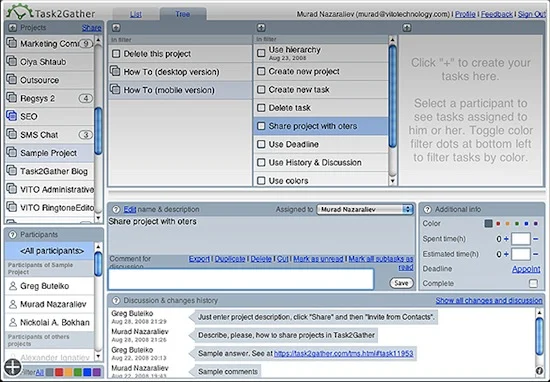This screenshot has height=382, width=550.
Task: Check the Use Deadline task
Action: pos(261,144)
